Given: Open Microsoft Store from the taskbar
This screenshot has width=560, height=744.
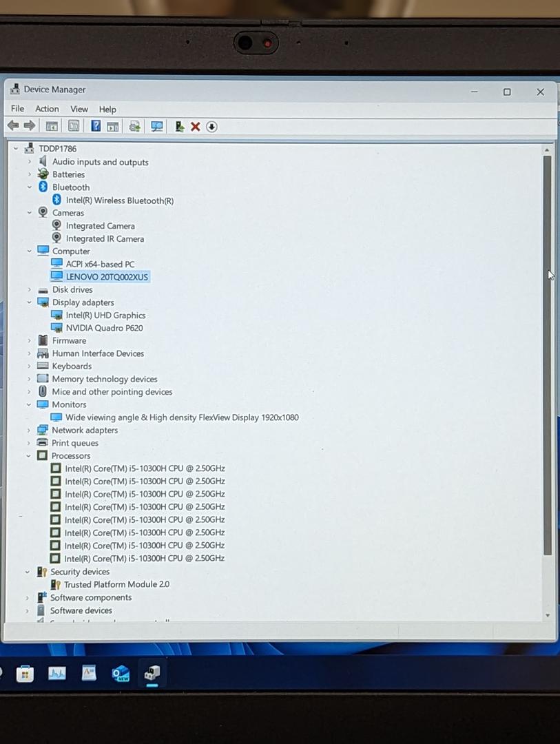Looking at the screenshot, I should pyautogui.click(x=25, y=673).
